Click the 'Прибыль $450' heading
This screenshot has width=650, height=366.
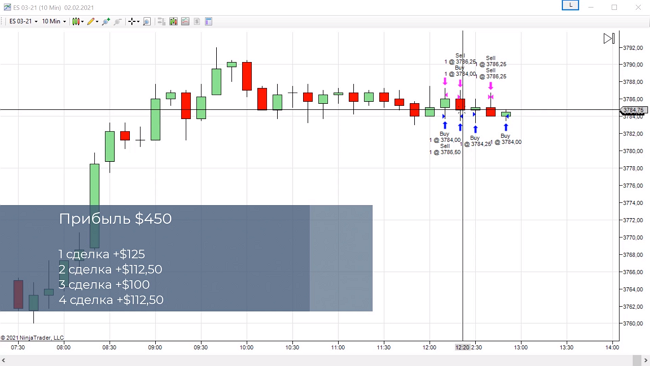pyautogui.click(x=115, y=218)
